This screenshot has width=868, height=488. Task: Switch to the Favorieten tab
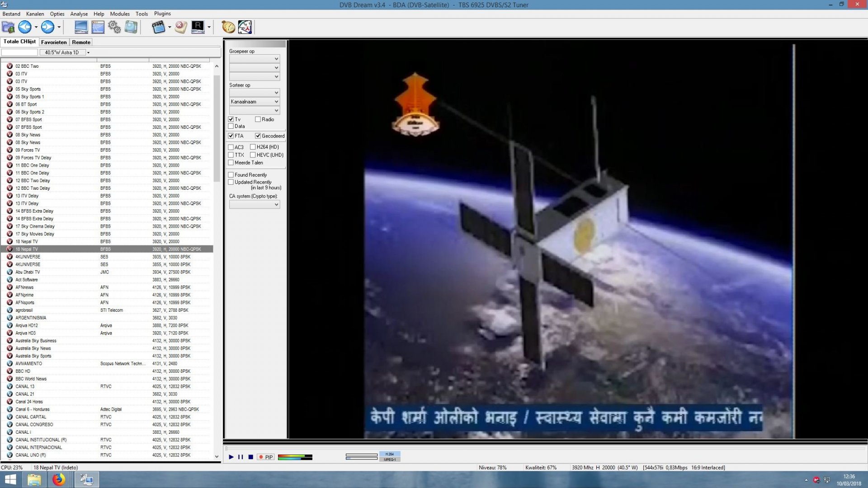54,42
